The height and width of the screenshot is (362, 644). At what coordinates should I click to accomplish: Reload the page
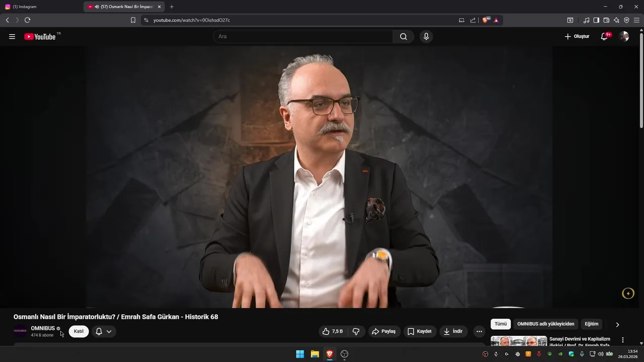[27, 20]
